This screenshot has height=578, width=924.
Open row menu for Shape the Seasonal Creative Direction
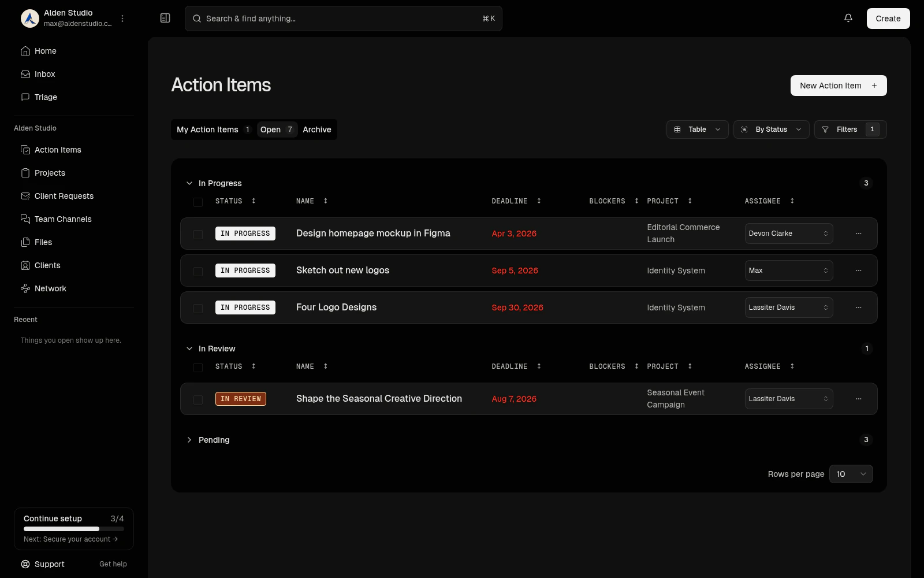[x=859, y=399]
